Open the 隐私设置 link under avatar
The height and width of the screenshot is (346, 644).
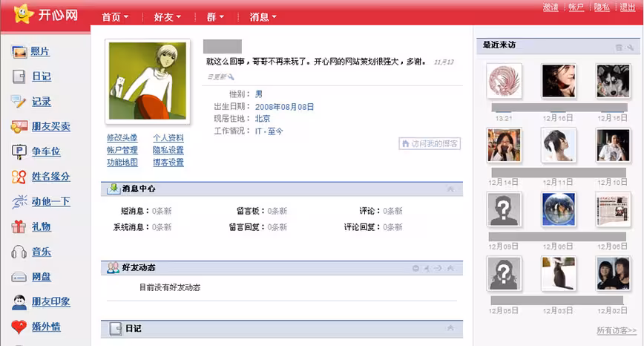click(168, 150)
